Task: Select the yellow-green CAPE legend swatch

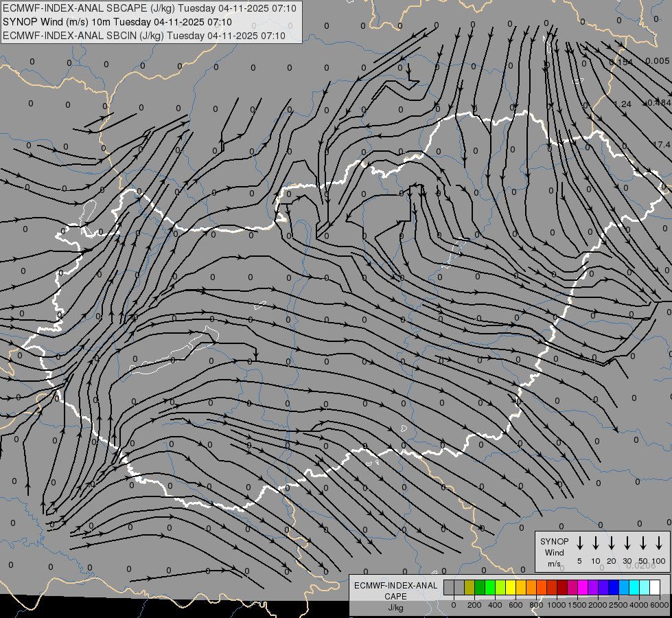Action: [500, 588]
